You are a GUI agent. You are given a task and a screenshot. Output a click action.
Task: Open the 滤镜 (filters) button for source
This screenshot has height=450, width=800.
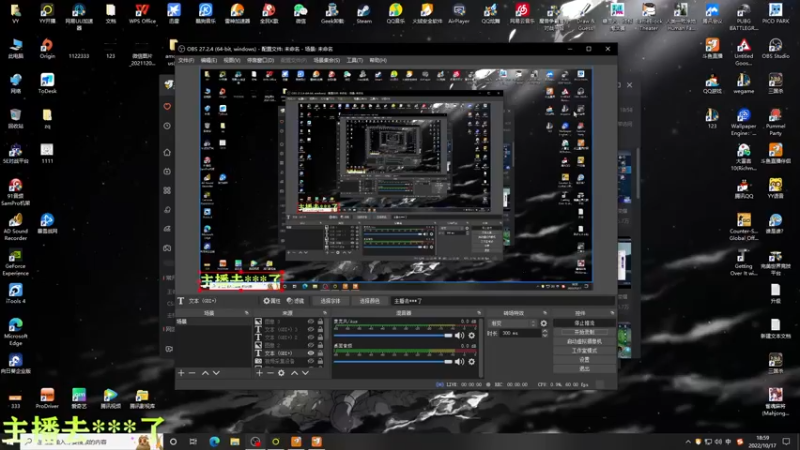[295, 301]
